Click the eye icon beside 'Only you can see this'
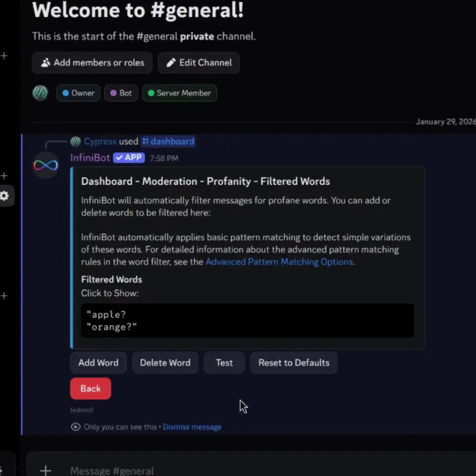Screen dimensions: 476x476 coord(75,427)
